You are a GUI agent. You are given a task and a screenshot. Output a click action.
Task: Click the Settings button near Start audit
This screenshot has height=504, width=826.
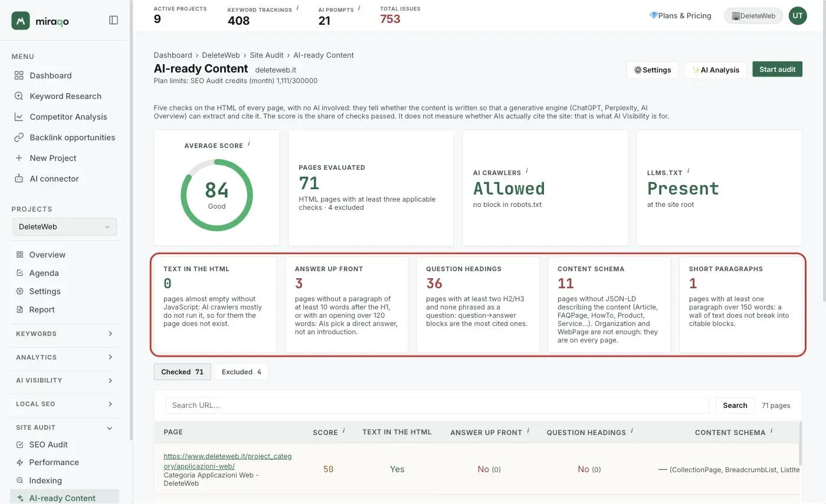click(653, 70)
